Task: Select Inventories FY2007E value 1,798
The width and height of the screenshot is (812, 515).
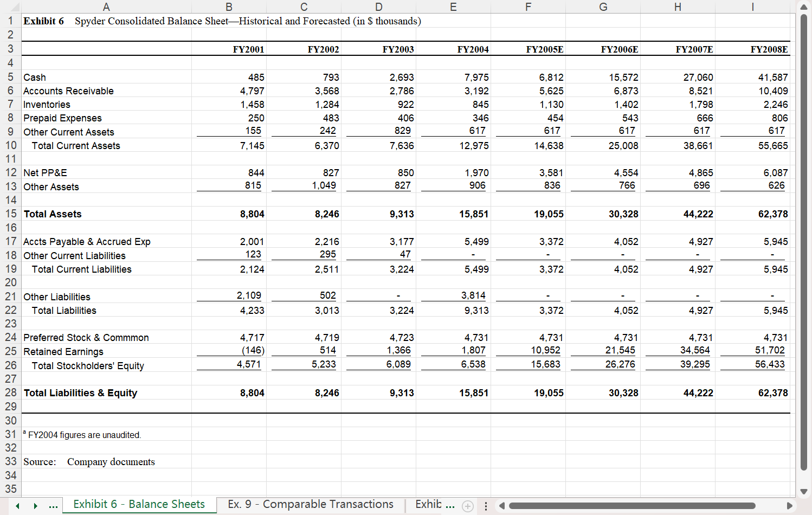Action: click(x=678, y=104)
